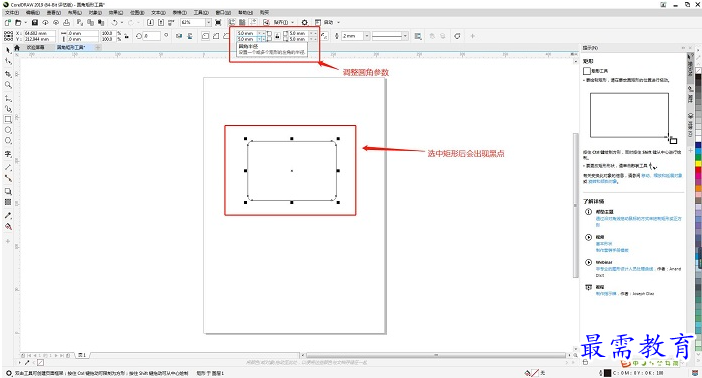
Task: Click the Print icon in toolbar
Action: point(67,22)
